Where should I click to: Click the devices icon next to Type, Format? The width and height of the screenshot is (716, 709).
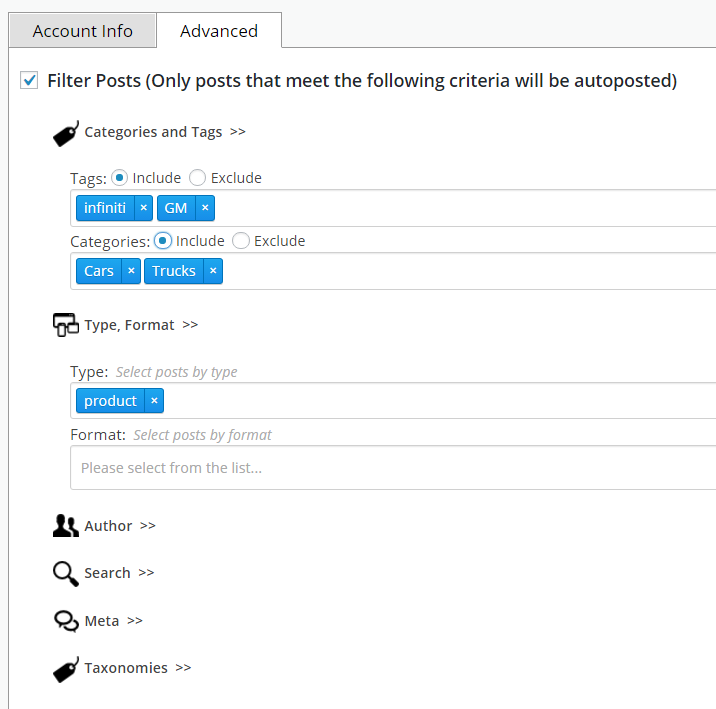(x=66, y=325)
